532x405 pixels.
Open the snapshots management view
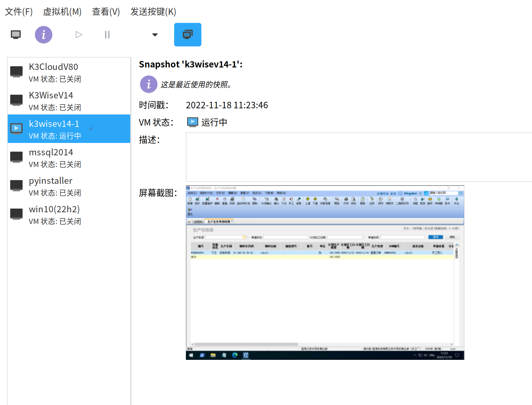[x=187, y=34]
